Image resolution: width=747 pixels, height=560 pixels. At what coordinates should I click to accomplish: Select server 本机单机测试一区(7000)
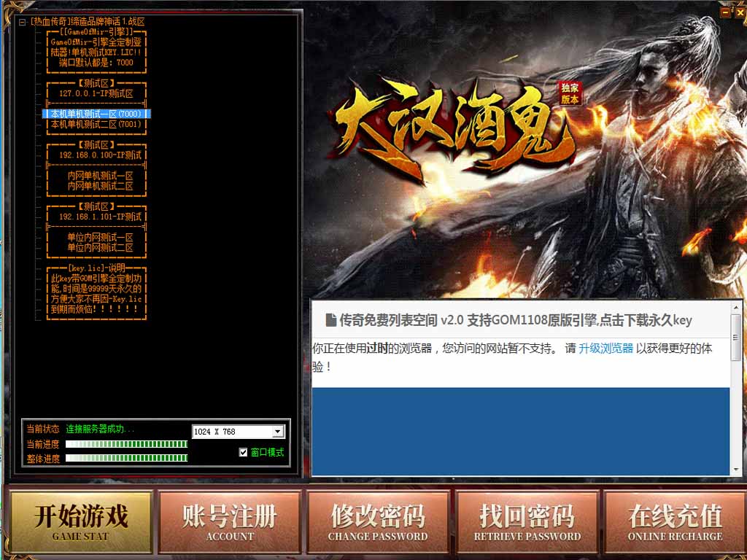(96, 114)
